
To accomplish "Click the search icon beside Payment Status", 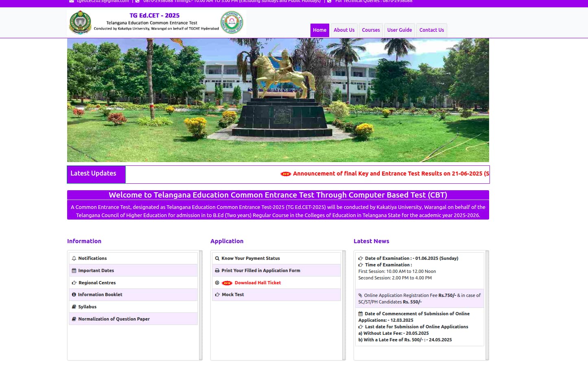I will click(217, 258).
